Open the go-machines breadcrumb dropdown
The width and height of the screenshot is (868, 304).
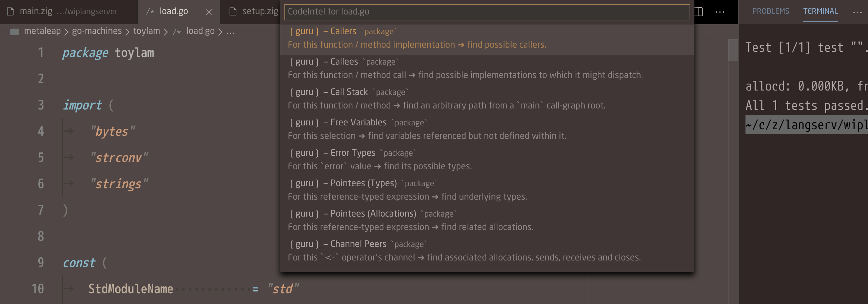(96, 31)
